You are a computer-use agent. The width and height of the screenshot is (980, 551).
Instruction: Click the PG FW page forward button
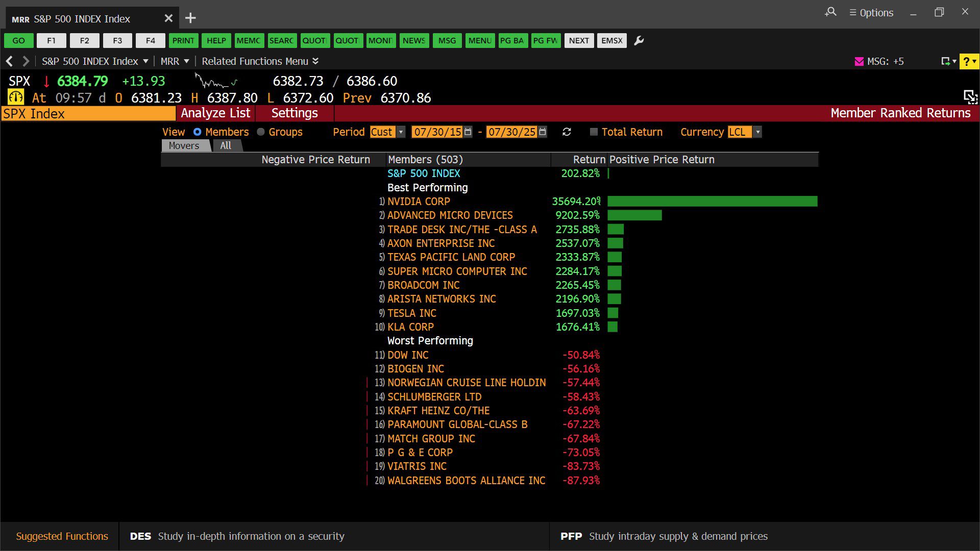click(546, 41)
